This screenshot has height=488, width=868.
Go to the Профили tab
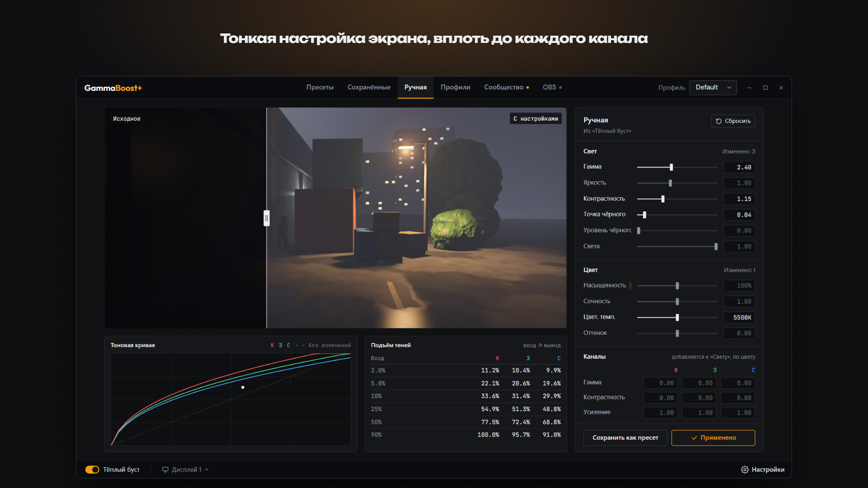click(455, 87)
